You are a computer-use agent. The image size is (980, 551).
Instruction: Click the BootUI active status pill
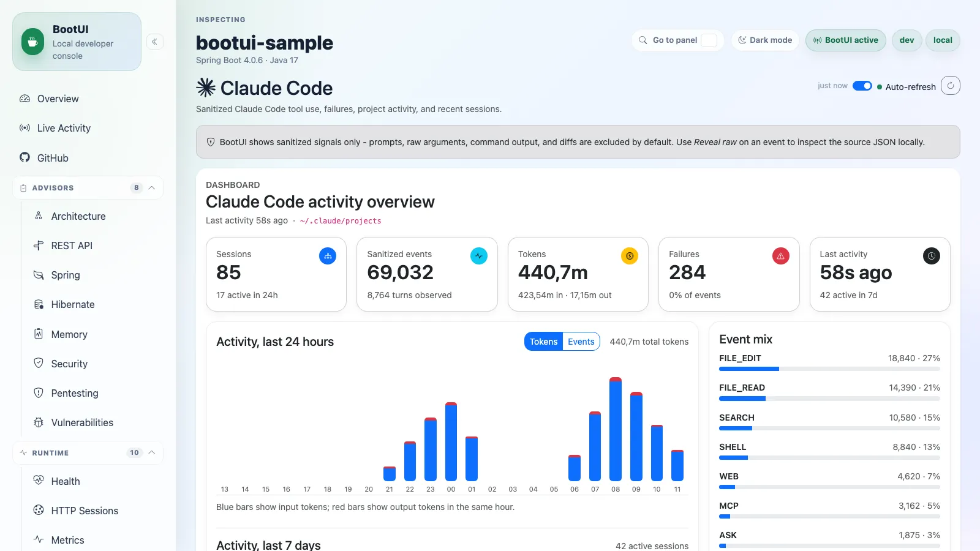coord(846,40)
